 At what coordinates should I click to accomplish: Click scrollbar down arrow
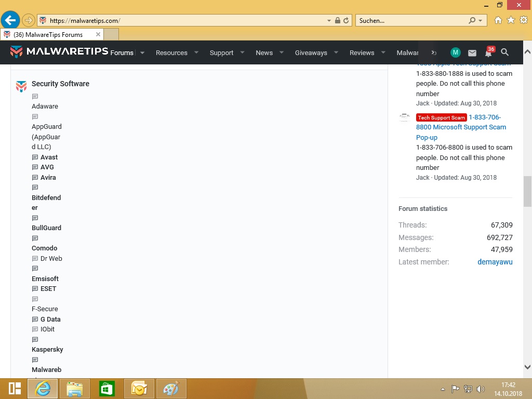[527, 367]
